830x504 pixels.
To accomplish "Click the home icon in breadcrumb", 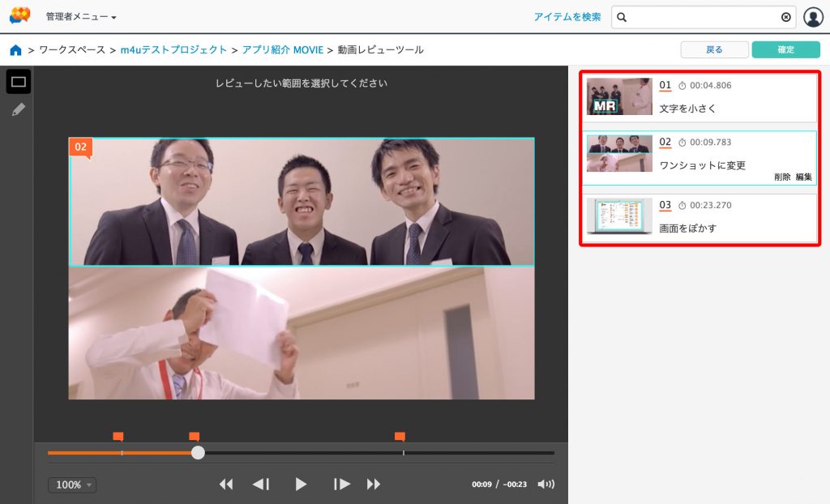I will coord(15,50).
